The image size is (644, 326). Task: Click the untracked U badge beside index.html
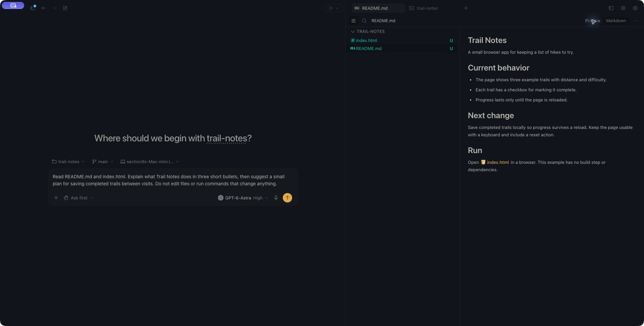[451, 41]
